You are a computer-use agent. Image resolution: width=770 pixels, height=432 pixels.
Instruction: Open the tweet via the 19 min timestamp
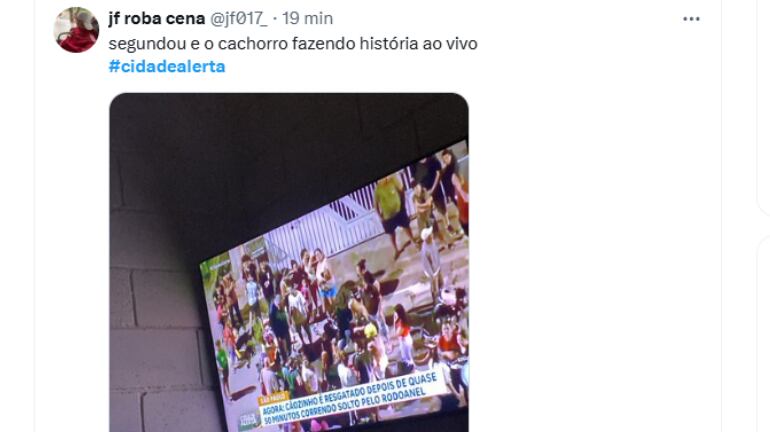click(x=307, y=19)
